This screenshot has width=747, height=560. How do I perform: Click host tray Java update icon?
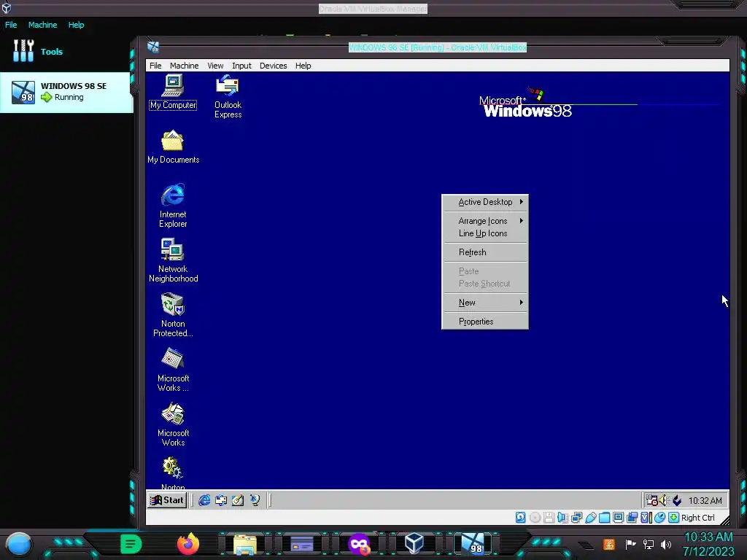pyautogui.click(x=609, y=544)
